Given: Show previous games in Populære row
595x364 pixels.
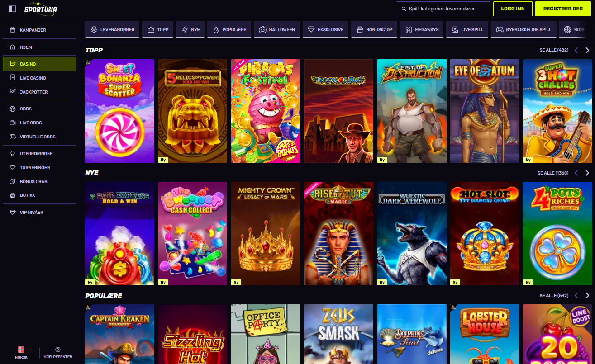Looking at the screenshot, I should (x=576, y=295).
